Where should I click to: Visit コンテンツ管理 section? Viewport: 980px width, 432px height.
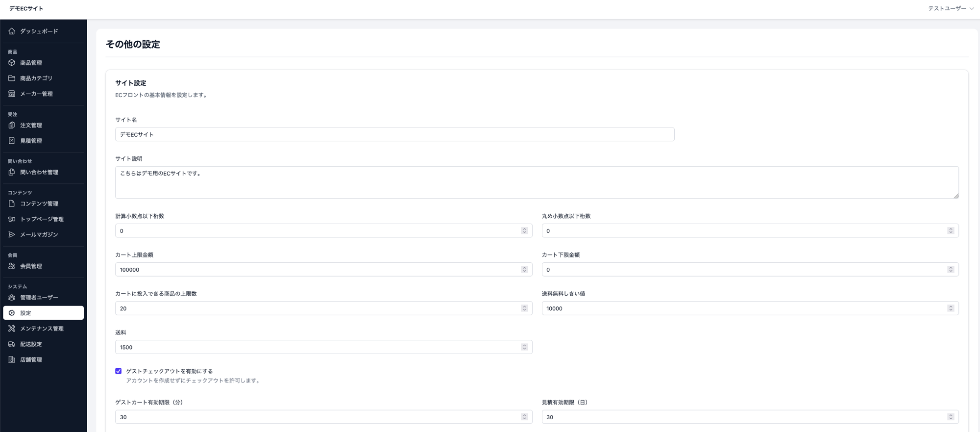(44, 203)
